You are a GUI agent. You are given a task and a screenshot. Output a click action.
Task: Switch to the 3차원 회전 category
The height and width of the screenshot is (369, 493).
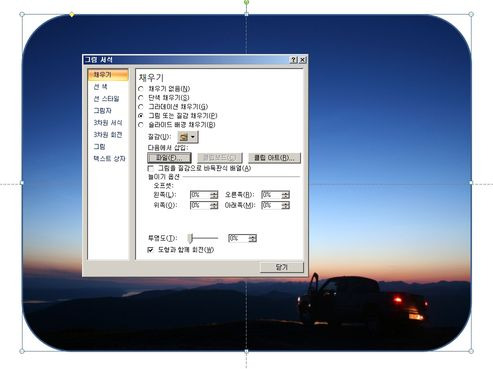pyautogui.click(x=108, y=135)
